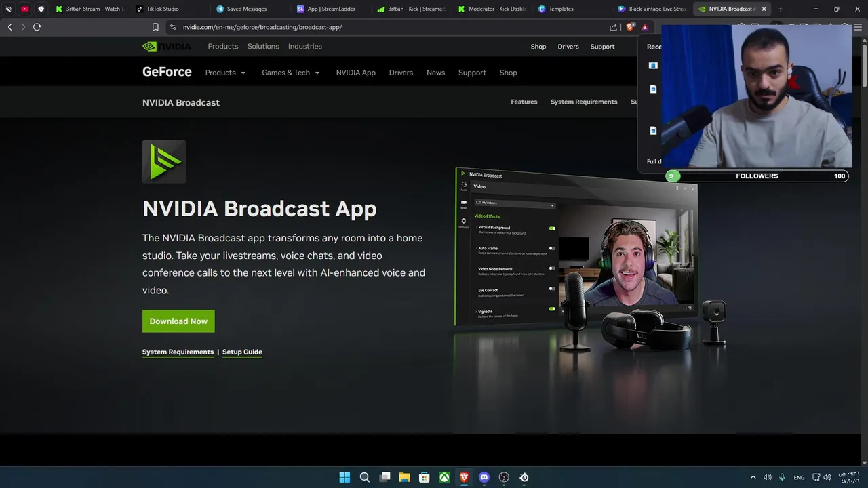Screen dimensions: 868x488
Task: Open the Setup Guide link
Action: (242, 352)
